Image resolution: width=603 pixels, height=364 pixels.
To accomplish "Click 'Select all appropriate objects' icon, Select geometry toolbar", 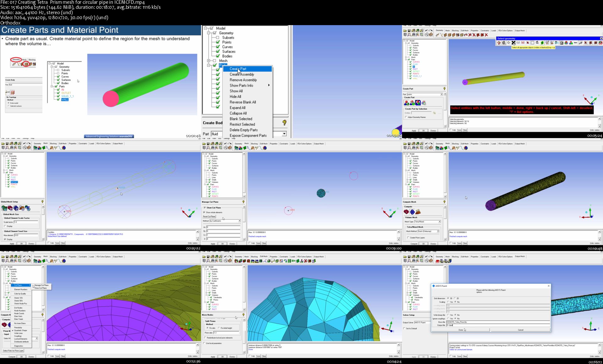I will click(513, 43).
